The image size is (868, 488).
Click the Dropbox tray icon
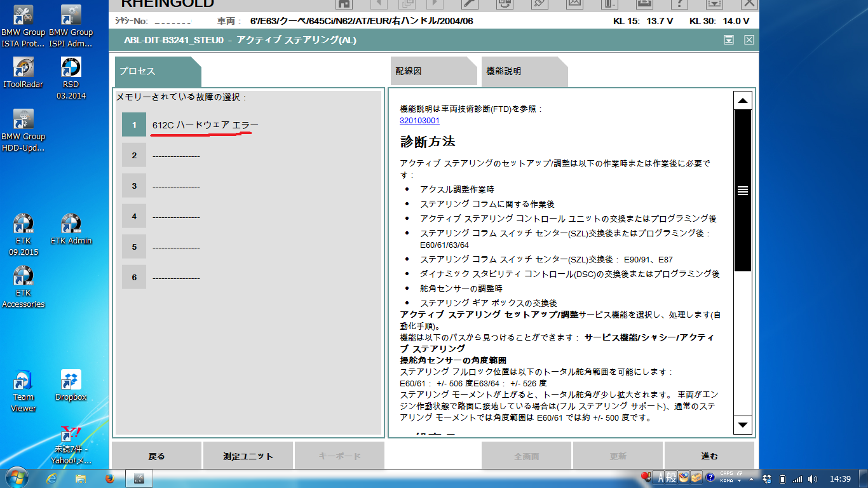767,478
